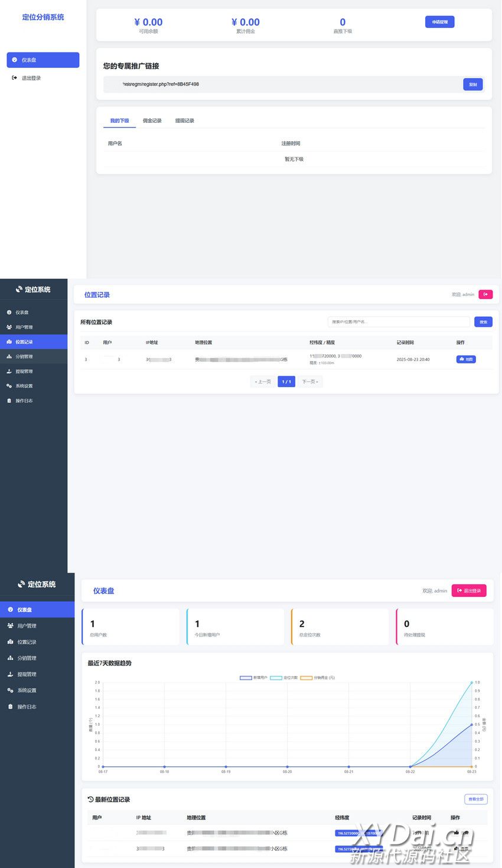The width and height of the screenshot is (502, 868).
Task: Go to the next page with 下一页
Action: 310,382
